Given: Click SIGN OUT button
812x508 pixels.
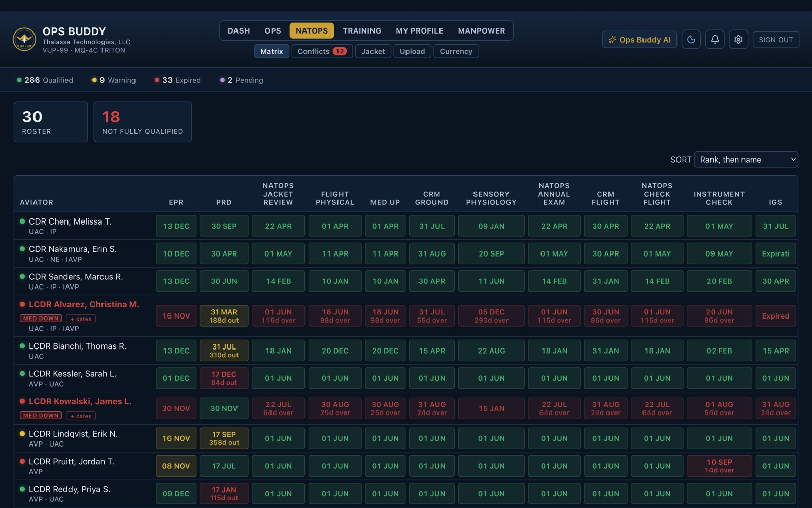Looking at the screenshot, I should pos(775,40).
